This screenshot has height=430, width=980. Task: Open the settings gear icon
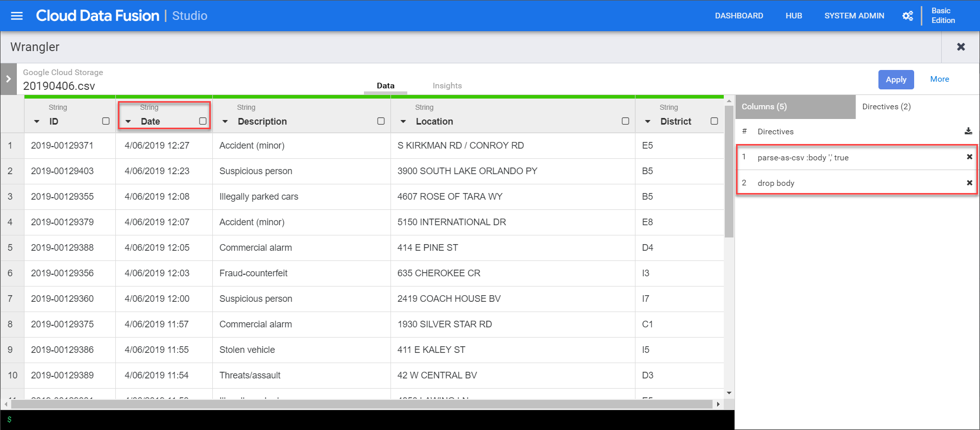coord(908,16)
